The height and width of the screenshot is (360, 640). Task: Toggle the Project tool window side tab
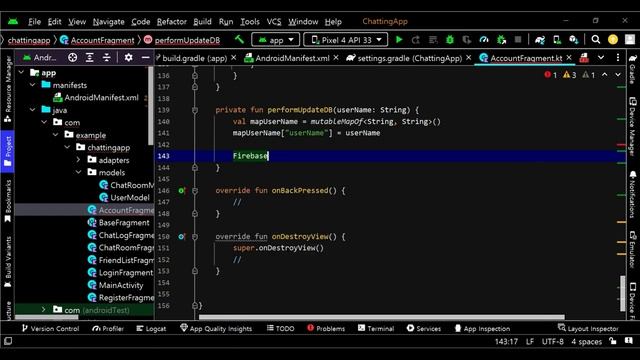(x=7, y=151)
